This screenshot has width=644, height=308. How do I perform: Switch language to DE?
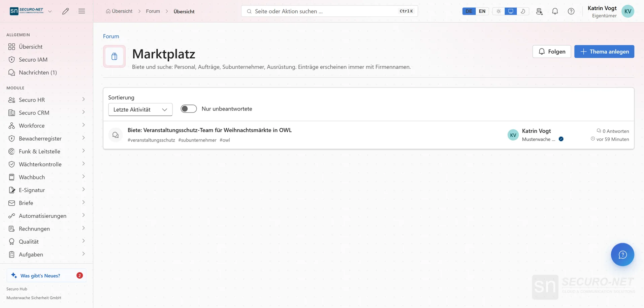[x=469, y=11]
